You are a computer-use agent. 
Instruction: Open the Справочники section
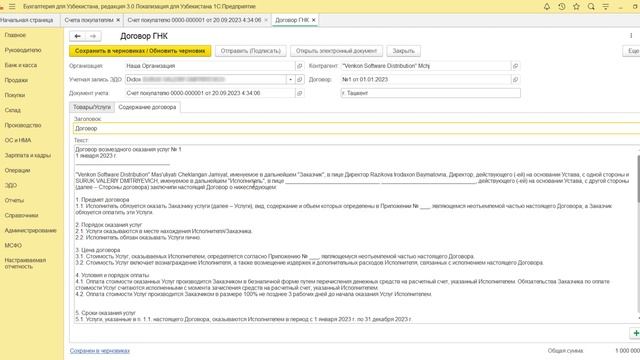pyautogui.click(x=22, y=216)
